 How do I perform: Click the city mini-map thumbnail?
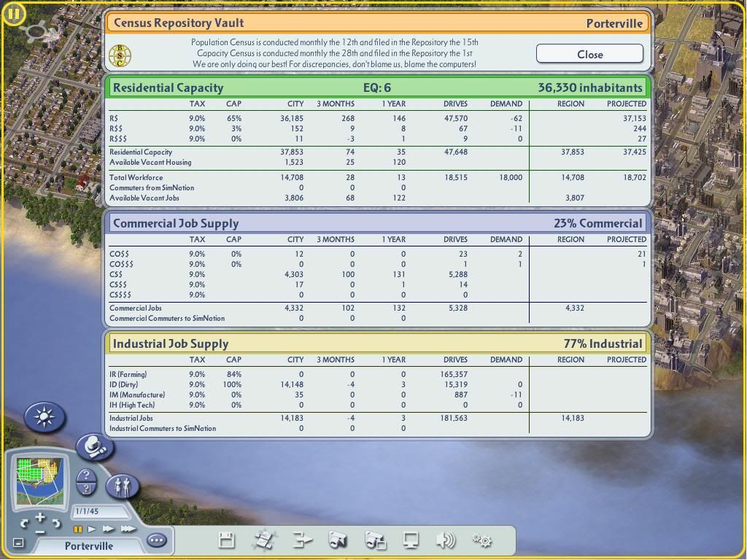click(x=39, y=481)
